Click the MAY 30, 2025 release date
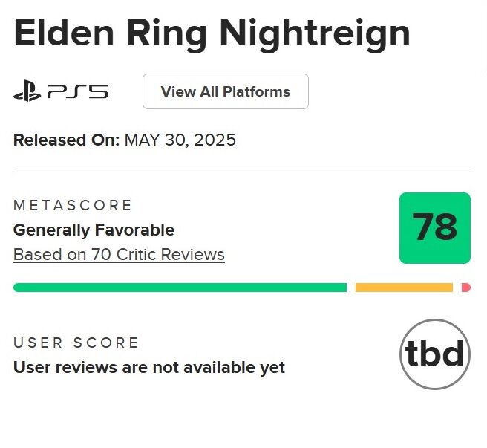Image resolution: width=487 pixels, height=448 pixels. (180, 140)
